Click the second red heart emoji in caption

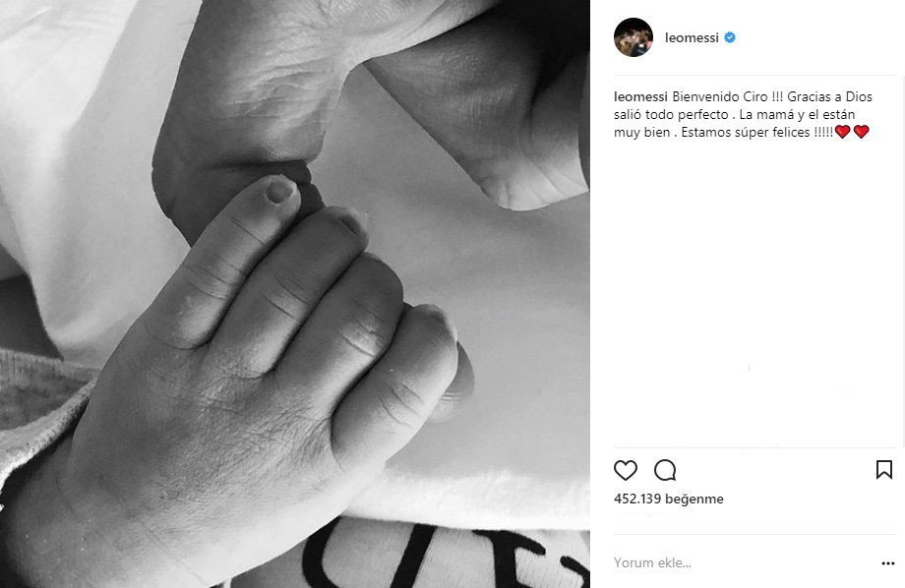861,132
